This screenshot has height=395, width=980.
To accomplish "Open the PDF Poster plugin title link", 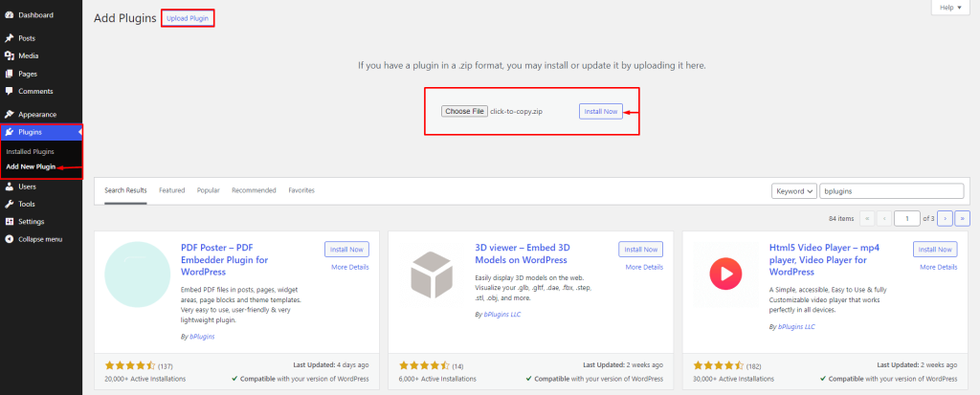I will 224,260.
